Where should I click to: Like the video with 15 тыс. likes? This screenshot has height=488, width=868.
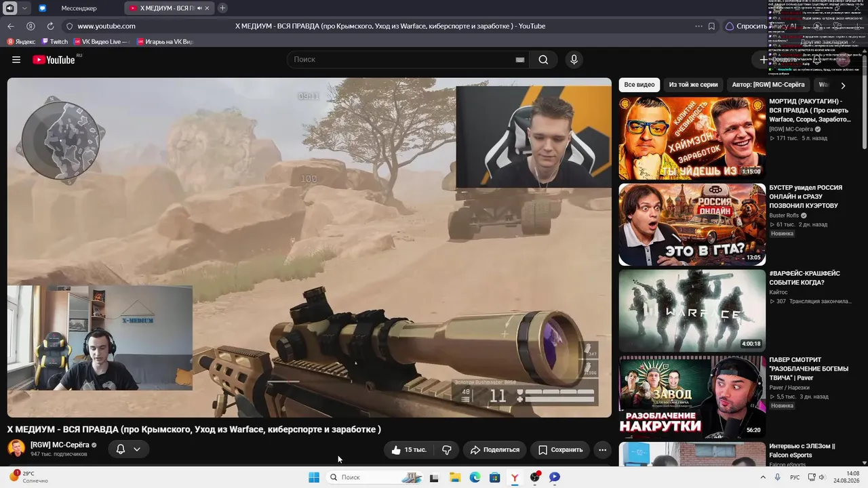(x=408, y=449)
